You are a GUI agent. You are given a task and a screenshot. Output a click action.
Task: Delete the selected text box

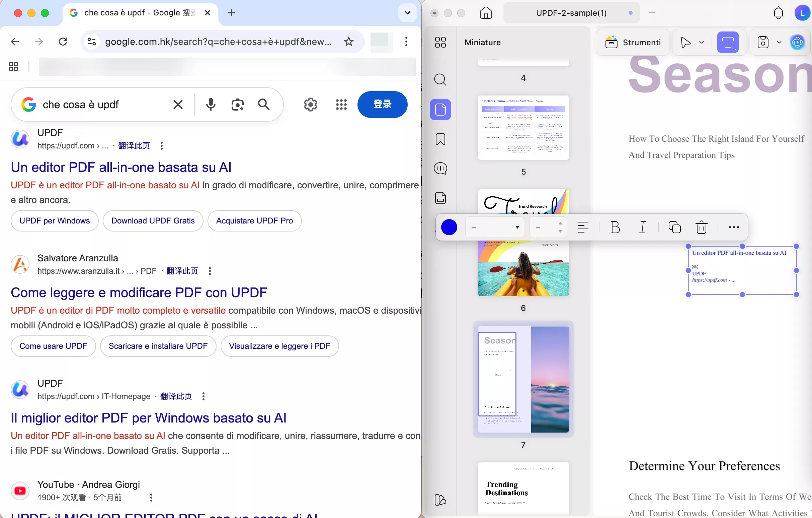[x=702, y=227]
